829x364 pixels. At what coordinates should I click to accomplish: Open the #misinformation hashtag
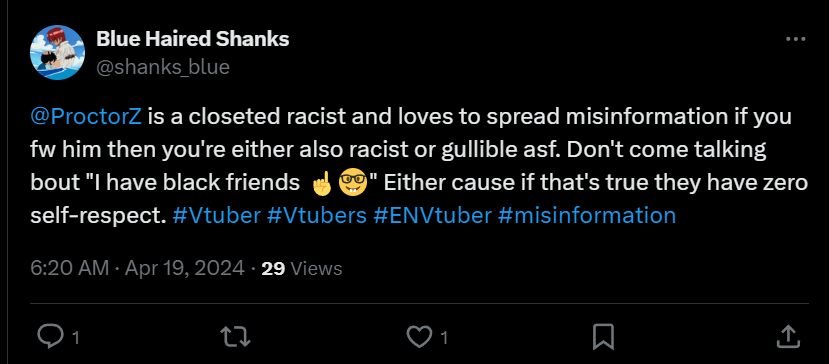pyautogui.click(x=587, y=216)
